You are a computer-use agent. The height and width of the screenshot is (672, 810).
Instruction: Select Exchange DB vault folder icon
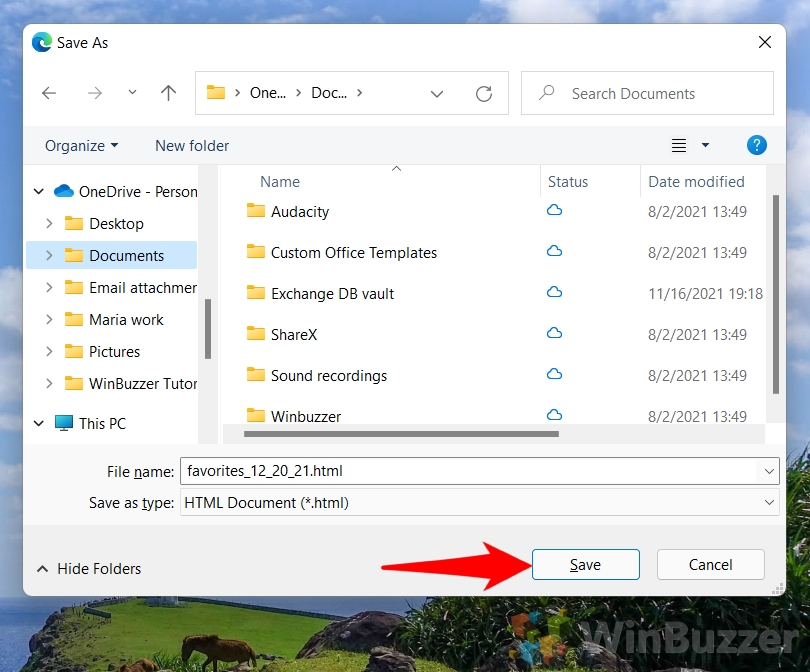256,292
